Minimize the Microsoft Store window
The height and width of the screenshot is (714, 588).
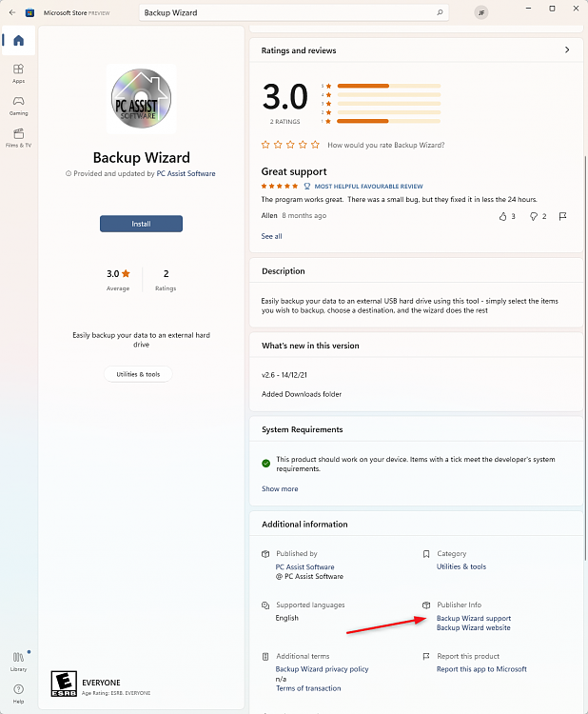[528, 9]
